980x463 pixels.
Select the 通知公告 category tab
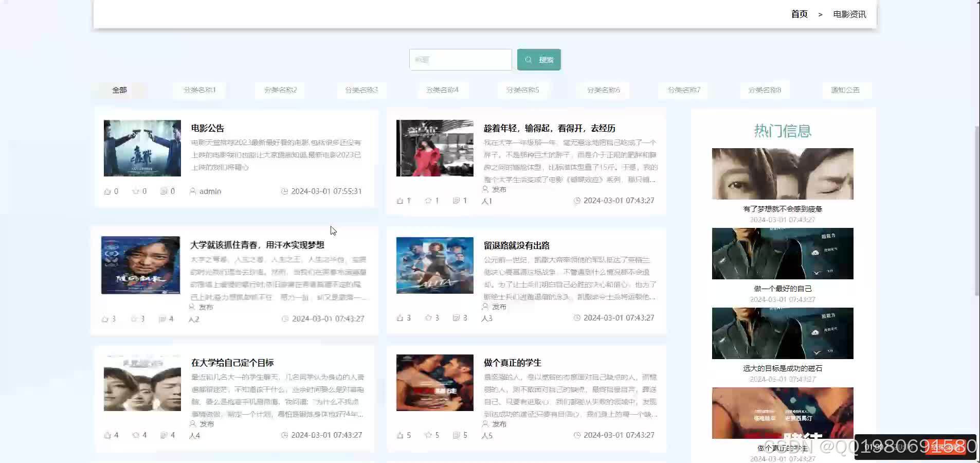click(845, 90)
